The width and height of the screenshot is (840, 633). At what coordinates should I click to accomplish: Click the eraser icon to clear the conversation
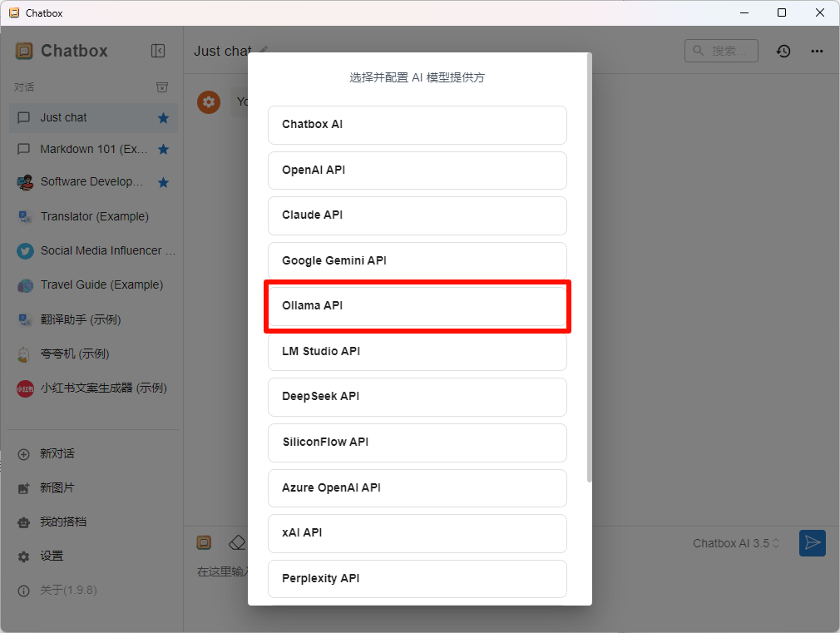click(236, 542)
